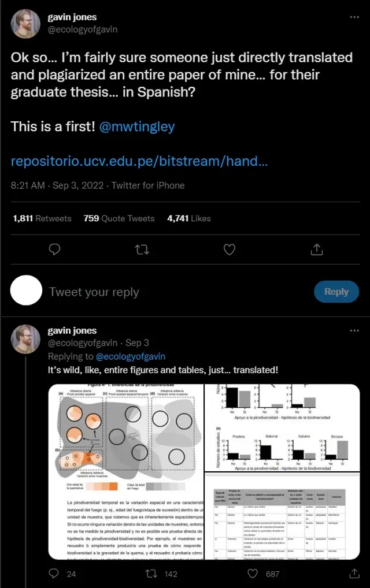Open the pirodiversidad map figure image
Screen dimensions: 370x588
point(126,471)
